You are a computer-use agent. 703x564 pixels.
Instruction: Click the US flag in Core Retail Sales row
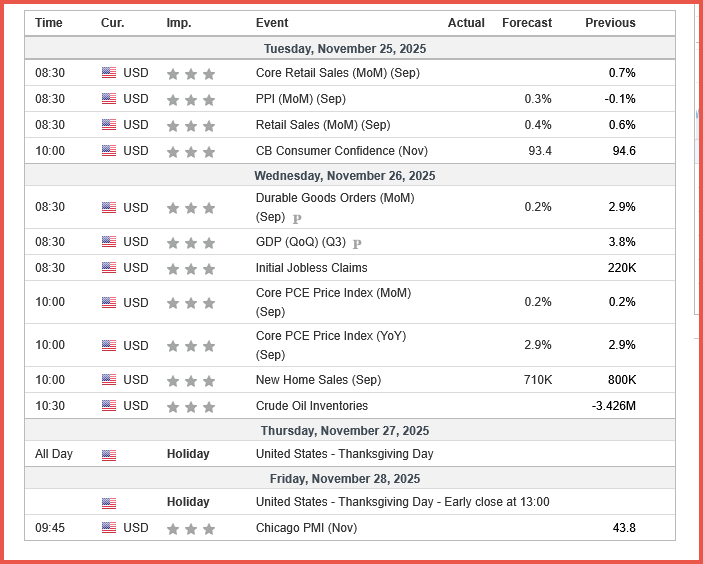[109, 73]
